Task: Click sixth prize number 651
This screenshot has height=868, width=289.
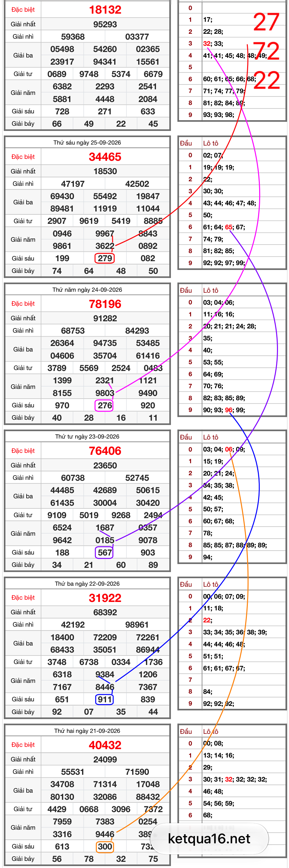Action: tap(62, 699)
